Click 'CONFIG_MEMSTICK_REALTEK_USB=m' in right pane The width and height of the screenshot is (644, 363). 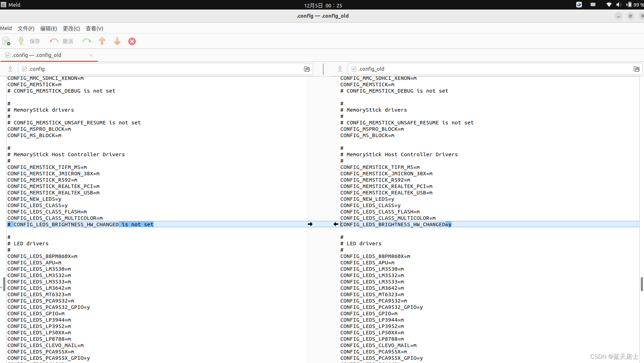click(386, 193)
